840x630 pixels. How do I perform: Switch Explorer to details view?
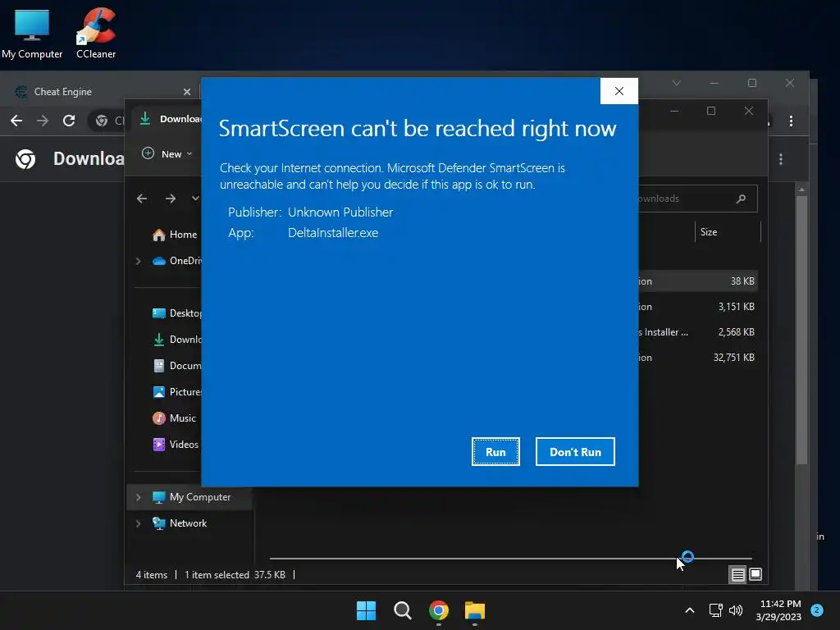point(737,575)
